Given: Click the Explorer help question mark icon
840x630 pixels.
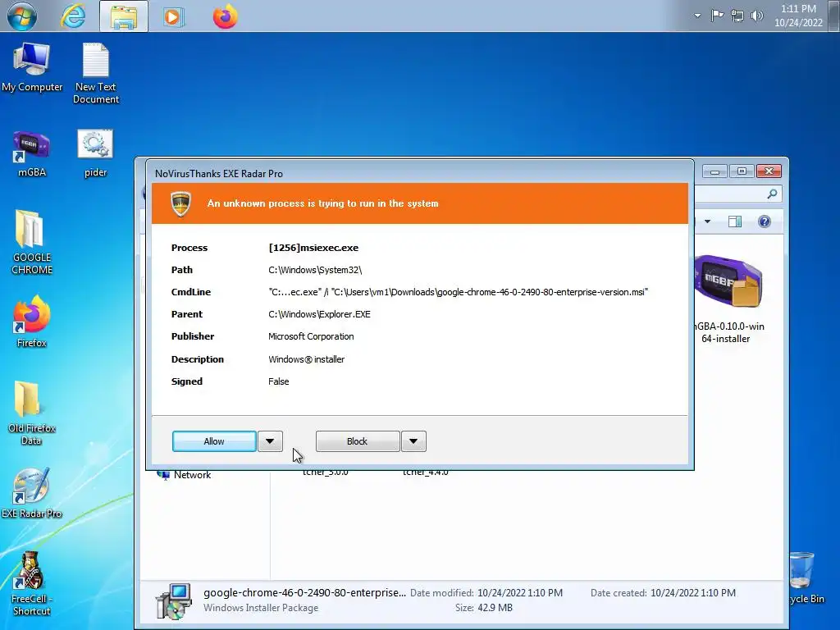Looking at the screenshot, I should click(x=765, y=221).
